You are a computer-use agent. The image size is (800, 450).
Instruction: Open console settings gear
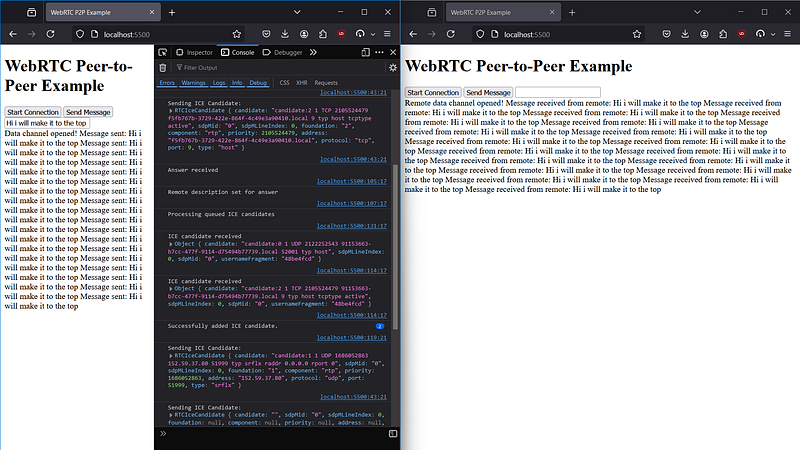[x=393, y=67]
